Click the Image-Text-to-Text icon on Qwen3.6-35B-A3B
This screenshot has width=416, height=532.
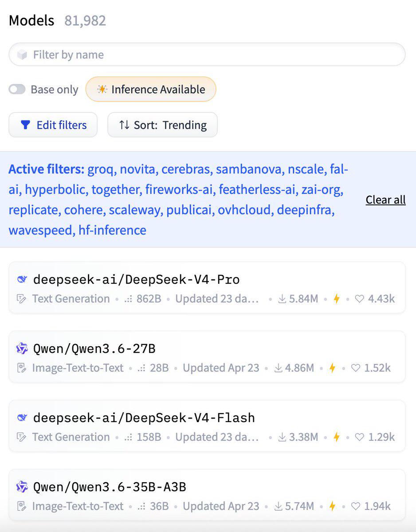point(21,506)
